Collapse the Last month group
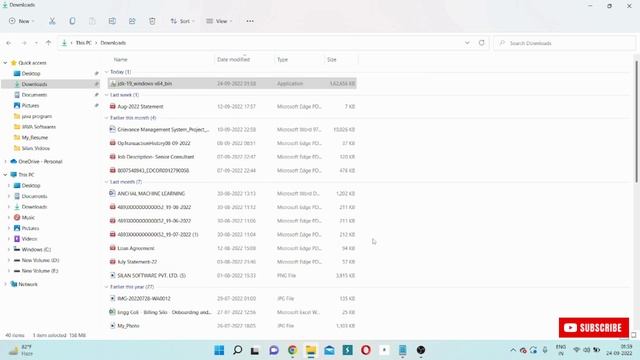Image resolution: width=640 pixels, height=360 pixels. pos(107,182)
